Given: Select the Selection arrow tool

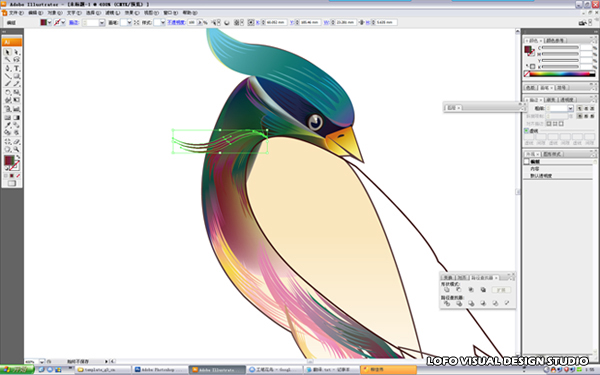Looking at the screenshot, I should coord(7,52).
